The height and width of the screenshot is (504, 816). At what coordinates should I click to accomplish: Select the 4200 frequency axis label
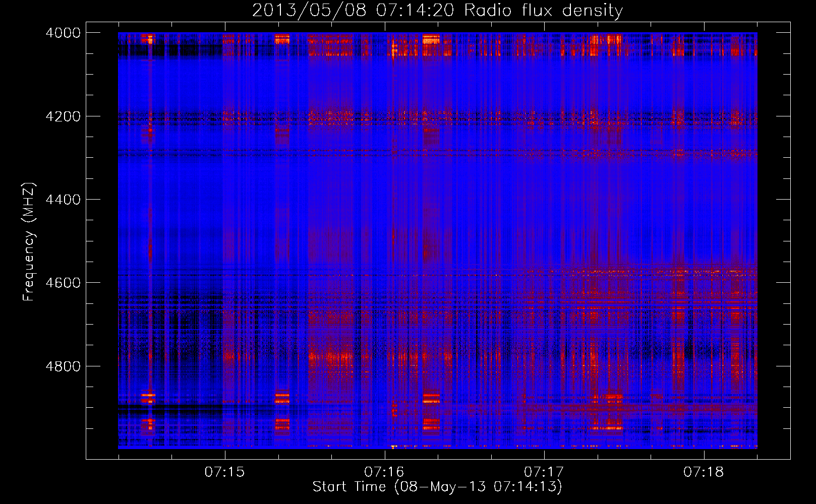coord(63,116)
